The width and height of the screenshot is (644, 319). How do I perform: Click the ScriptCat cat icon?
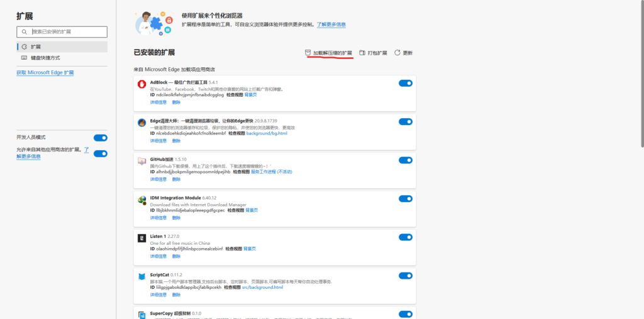point(142,277)
